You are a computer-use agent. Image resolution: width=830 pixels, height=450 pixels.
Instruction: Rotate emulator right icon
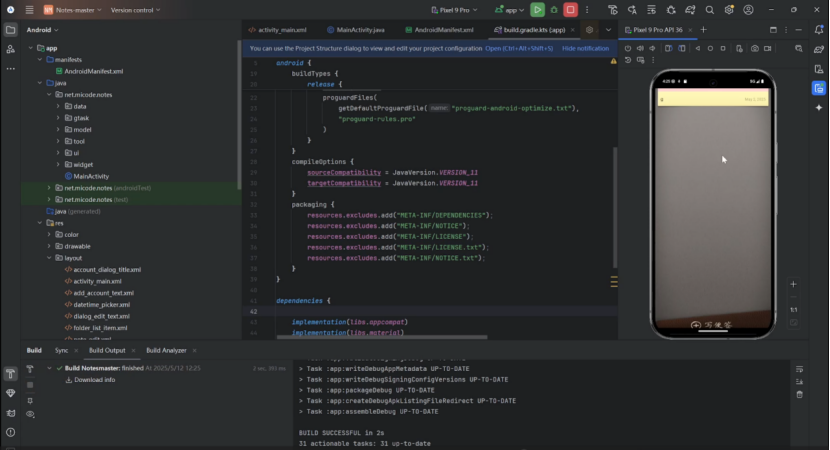pos(682,48)
